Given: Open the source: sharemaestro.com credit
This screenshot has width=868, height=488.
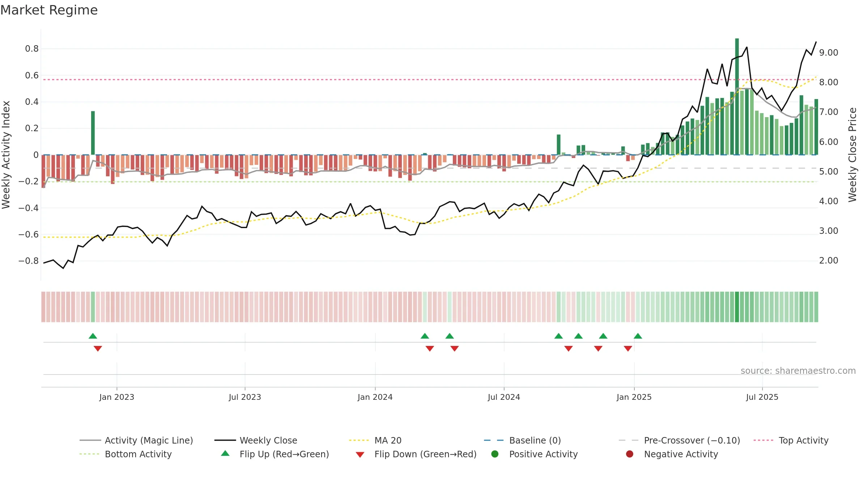Looking at the screenshot, I should coord(798,371).
